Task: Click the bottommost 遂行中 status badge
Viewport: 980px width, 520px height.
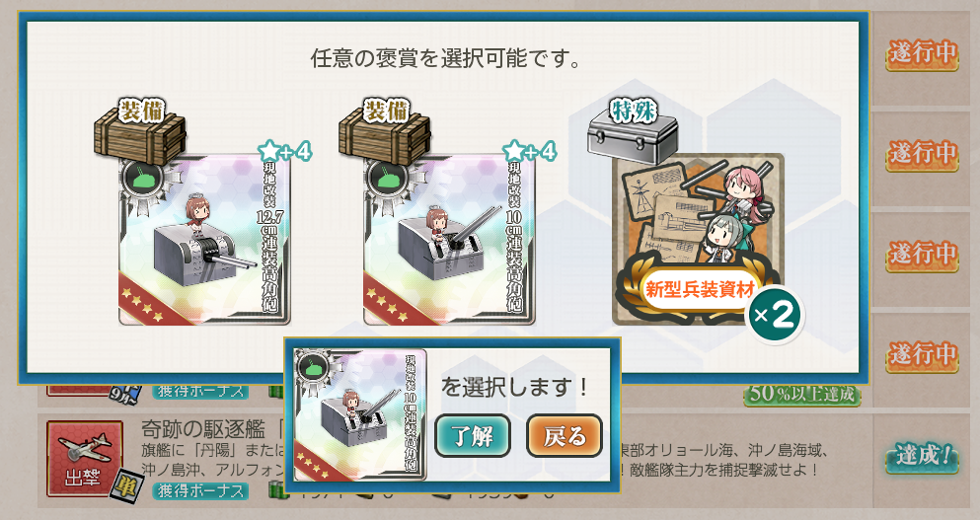Action: click(922, 355)
